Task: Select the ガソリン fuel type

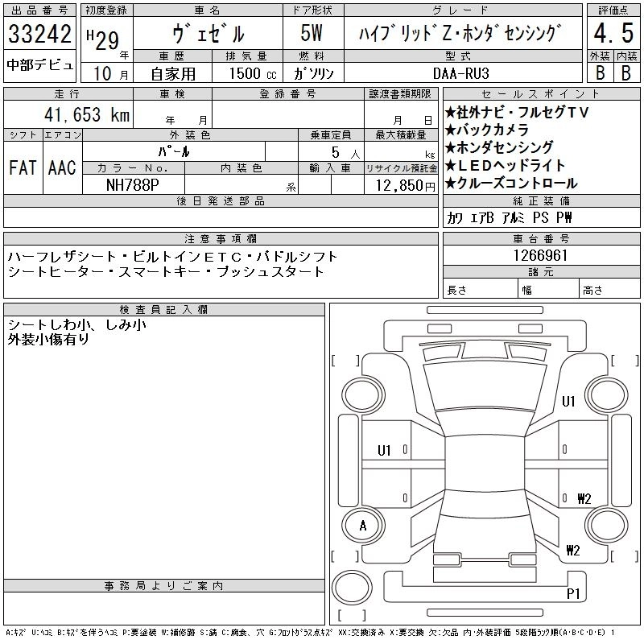Action: click(313, 73)
